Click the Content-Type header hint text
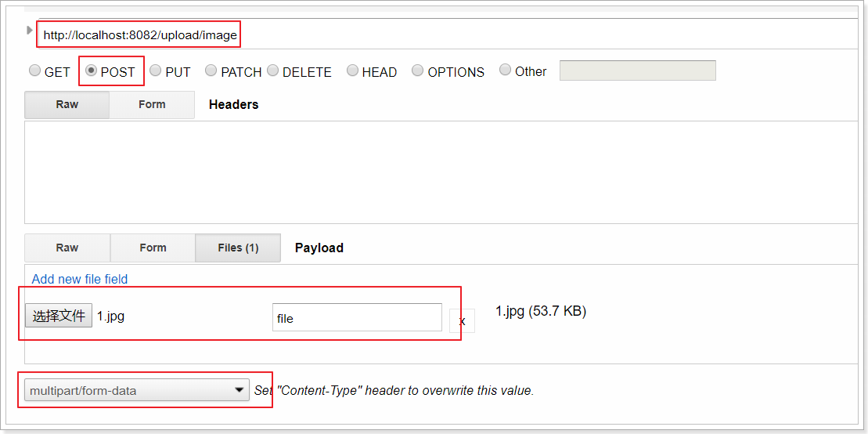Viewport: 868px width, 434px height. (394, 390)
